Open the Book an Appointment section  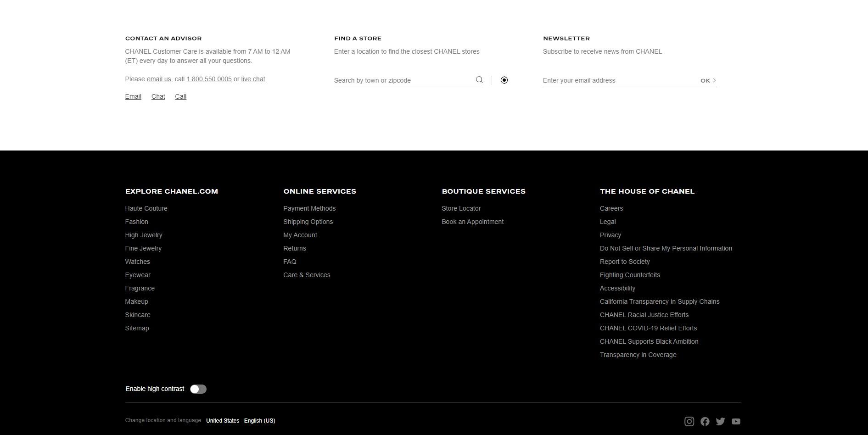click(472, 222)
